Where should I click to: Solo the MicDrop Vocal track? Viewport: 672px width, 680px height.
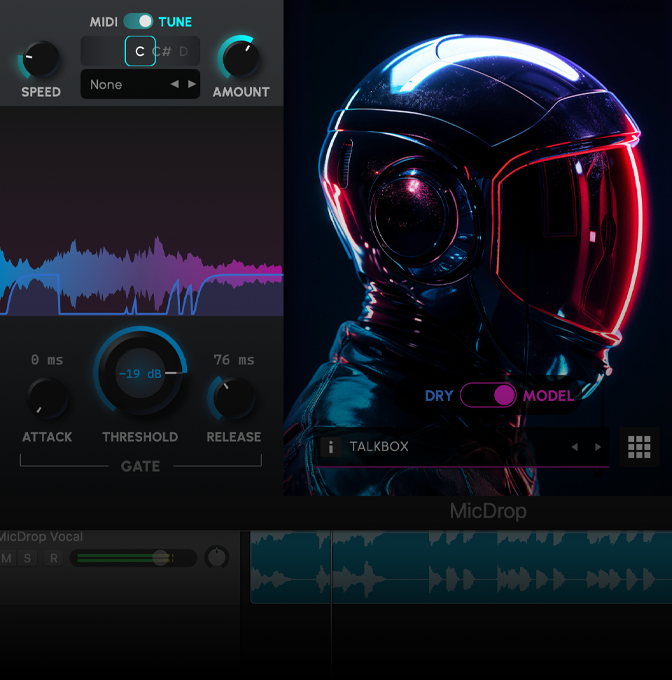pos(28,558)
